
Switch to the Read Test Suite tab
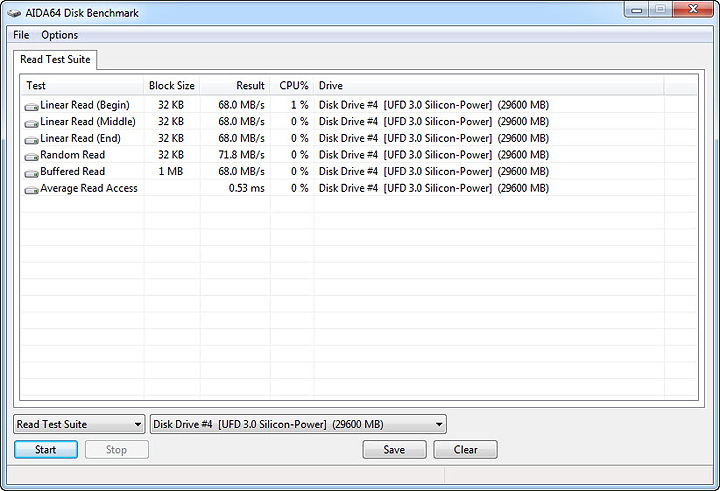(x=55, y=60)
